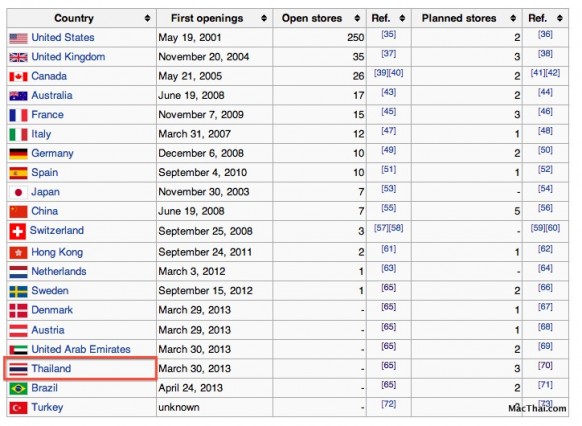Click the United States flag icon

(x=18, y=38)
